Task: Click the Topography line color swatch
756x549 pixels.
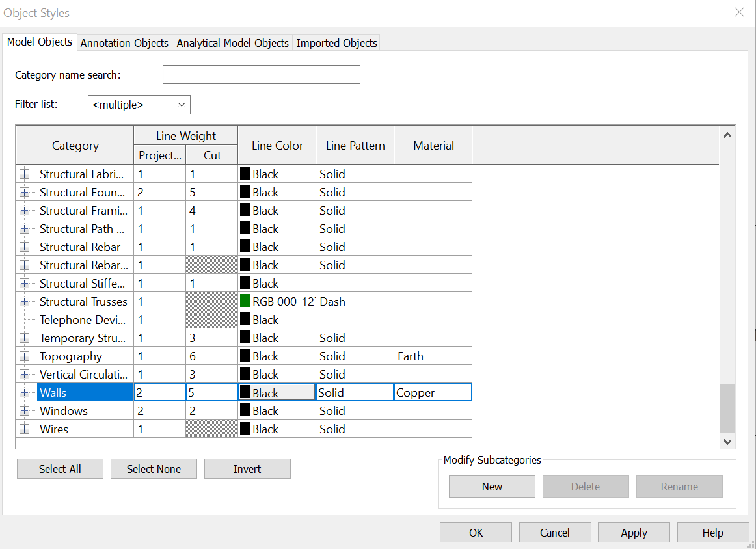Action: pos(245,356)
